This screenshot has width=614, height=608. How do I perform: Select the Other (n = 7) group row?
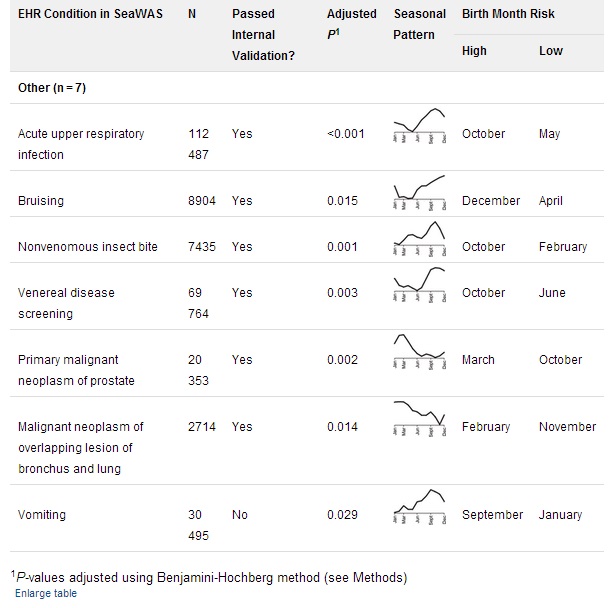point(54,87)
